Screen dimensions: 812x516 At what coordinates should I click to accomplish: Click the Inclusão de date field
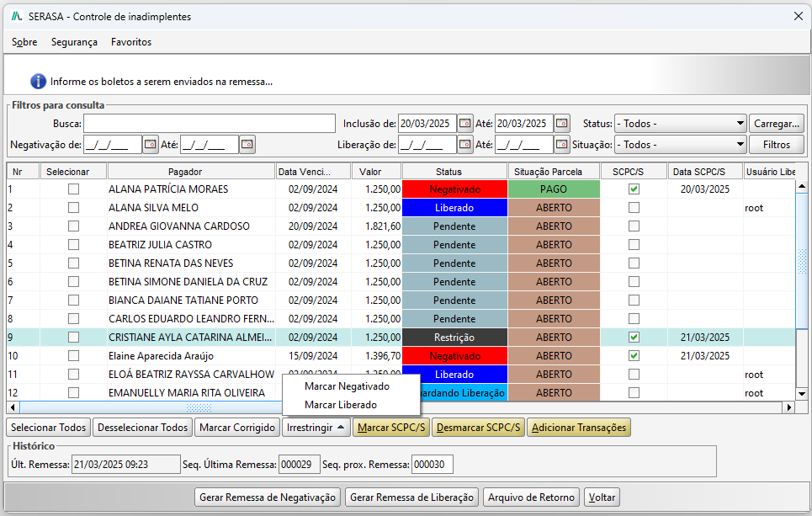pyautogui.click(x=427, y=123)
